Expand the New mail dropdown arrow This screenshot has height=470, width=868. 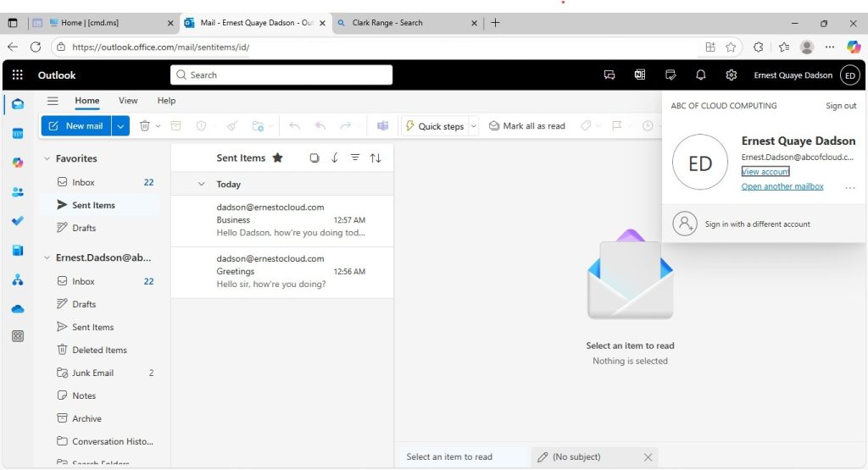tap(120, 126)
